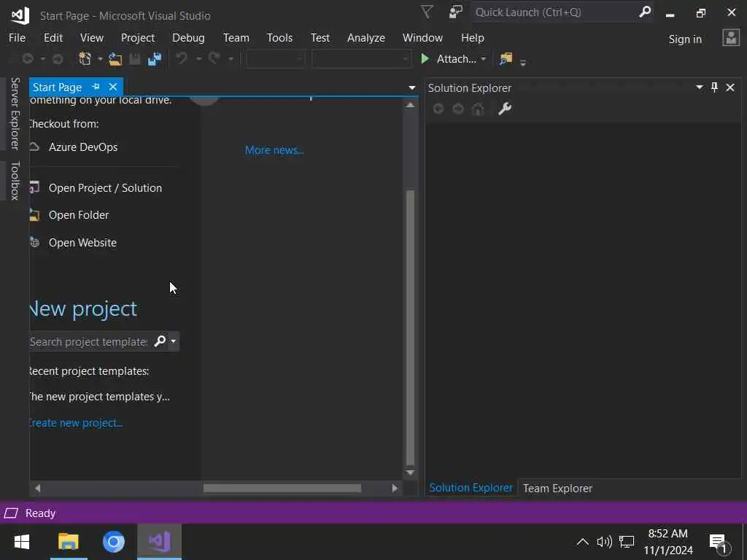Click the More news... link
Screen dimensions: 747x560
coord(274,150)
